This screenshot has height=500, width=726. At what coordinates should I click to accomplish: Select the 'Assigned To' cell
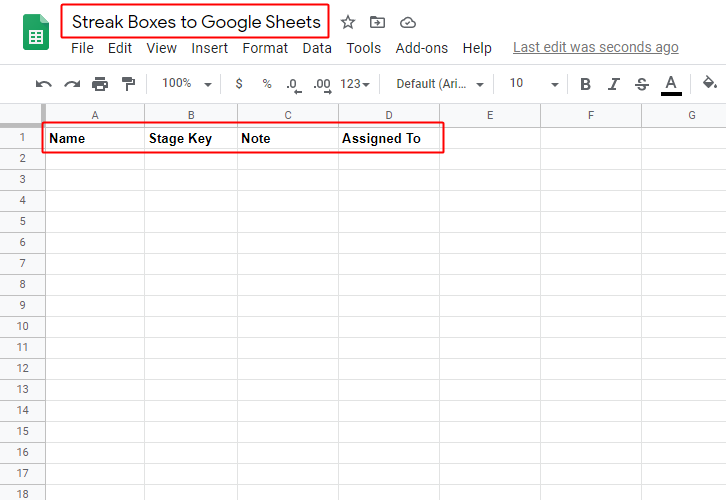(389, 138)
